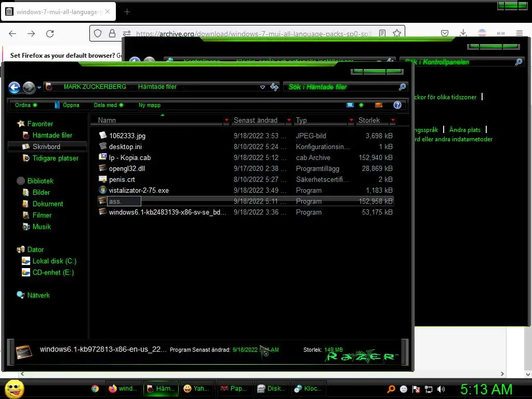532x399 pixels.
Task: Select the file 1062333.jpg
Action: [127, 136]
